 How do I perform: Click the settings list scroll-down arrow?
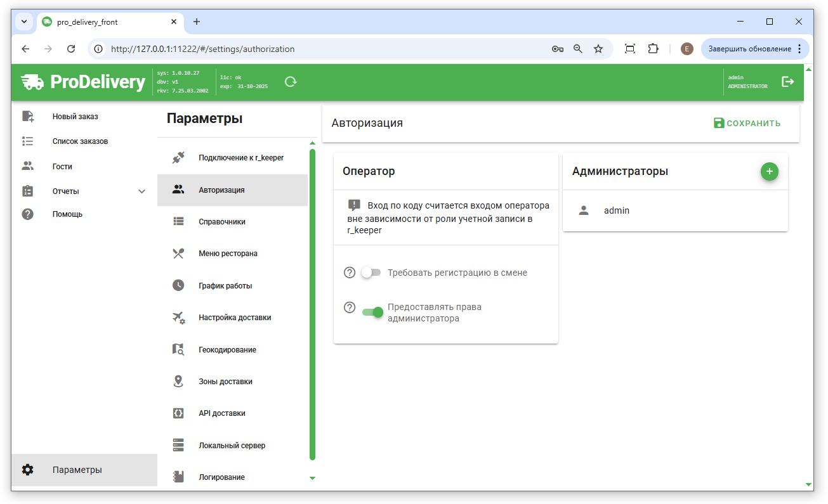(312, 478)
